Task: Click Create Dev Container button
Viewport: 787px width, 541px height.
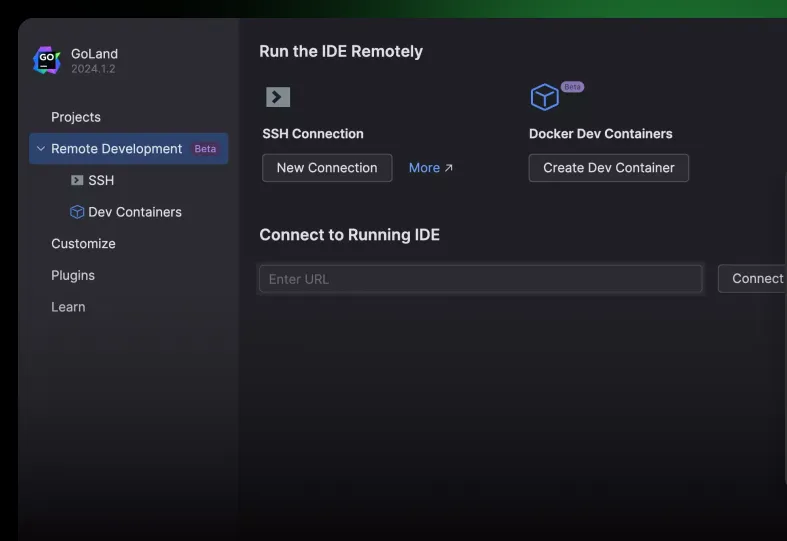Action: [x=609, y=168]
